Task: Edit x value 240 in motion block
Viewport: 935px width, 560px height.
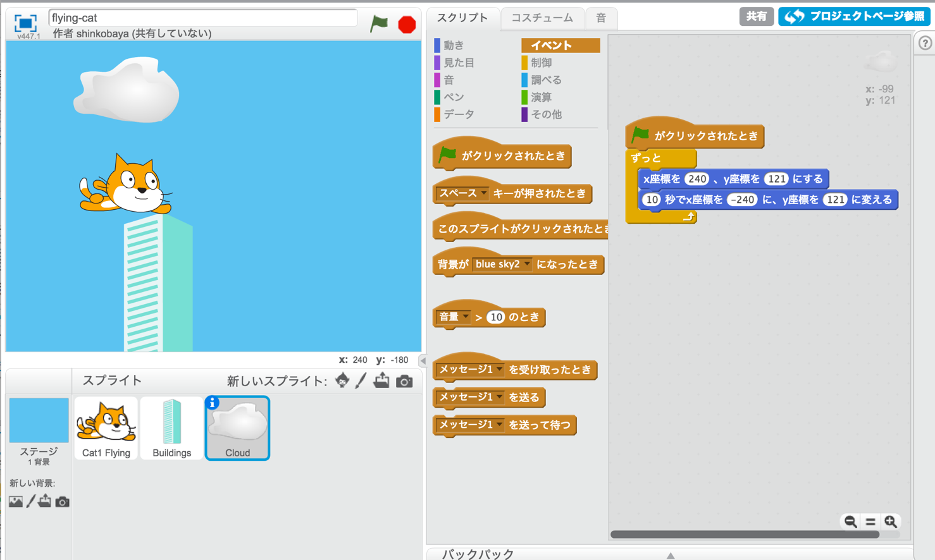Action: click(697, 179)
